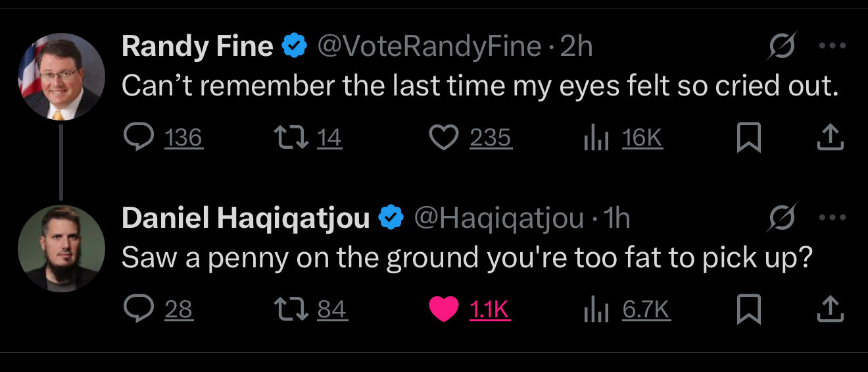The width and height of the screenshot is (868, 372).
Task: View analytics on Randy Fine's tweet
Action: coord(595,138)
